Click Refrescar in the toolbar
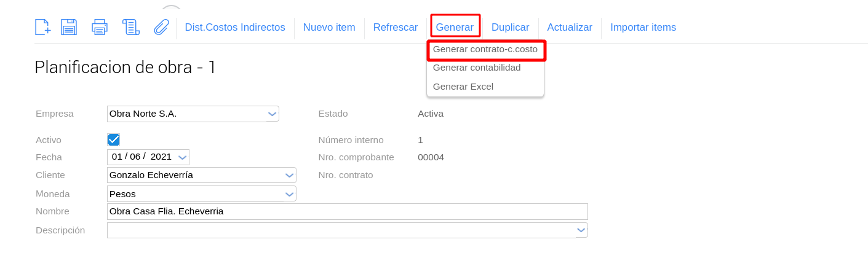Screen dimensions: 868x277 point(395,28)
